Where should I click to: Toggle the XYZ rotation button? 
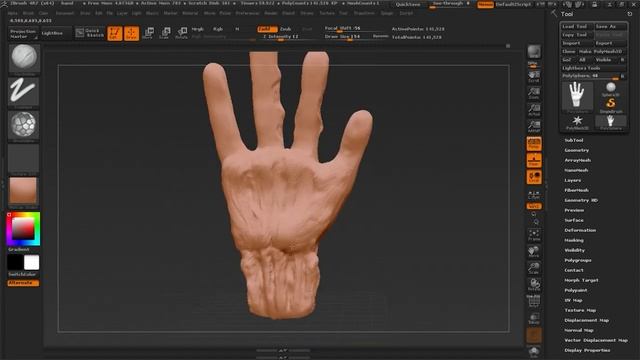[x=534, y=207]
